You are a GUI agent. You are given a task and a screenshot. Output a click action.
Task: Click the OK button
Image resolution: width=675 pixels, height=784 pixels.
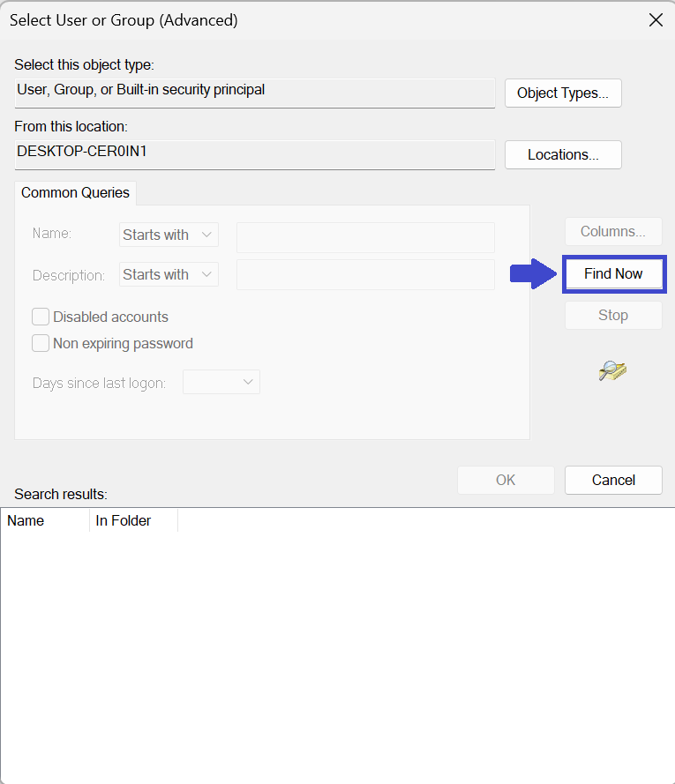[506, 480]
